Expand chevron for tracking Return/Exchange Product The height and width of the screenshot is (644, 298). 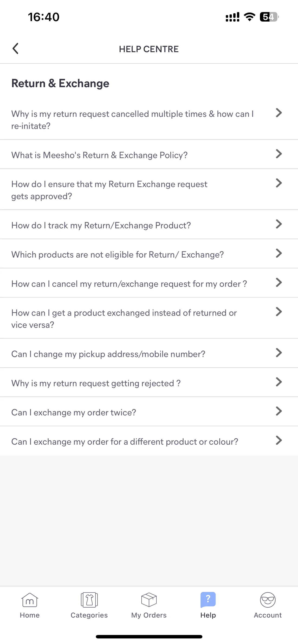click(x=279, y=224)
